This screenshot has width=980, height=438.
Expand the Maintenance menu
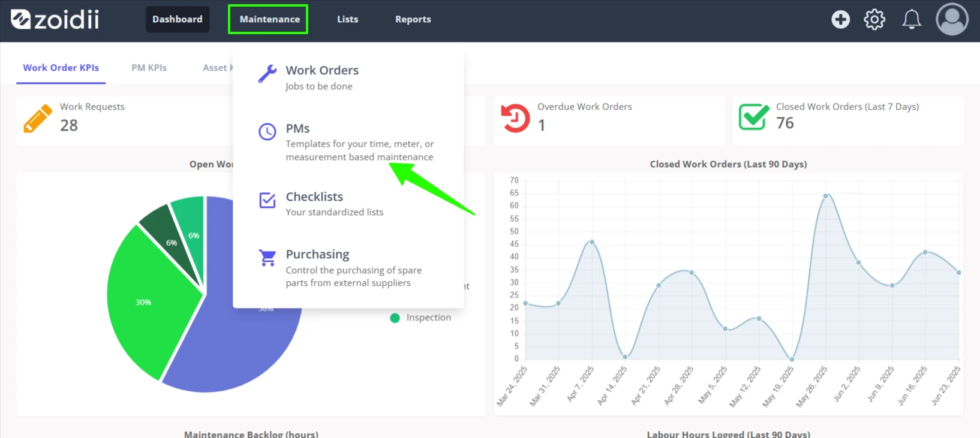point(268,19)
